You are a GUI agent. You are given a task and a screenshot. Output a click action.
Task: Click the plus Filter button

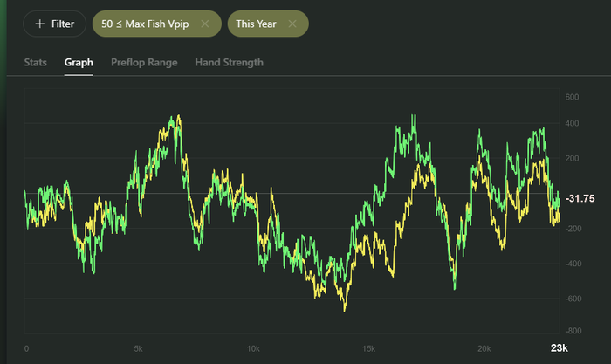pos(54,24)
